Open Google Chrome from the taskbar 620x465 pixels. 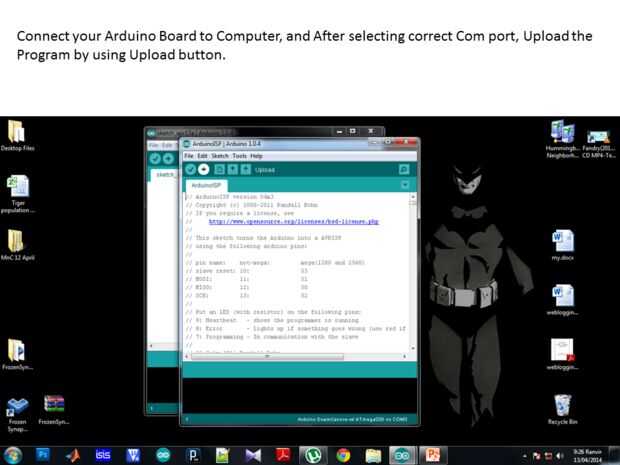[343, 455]
